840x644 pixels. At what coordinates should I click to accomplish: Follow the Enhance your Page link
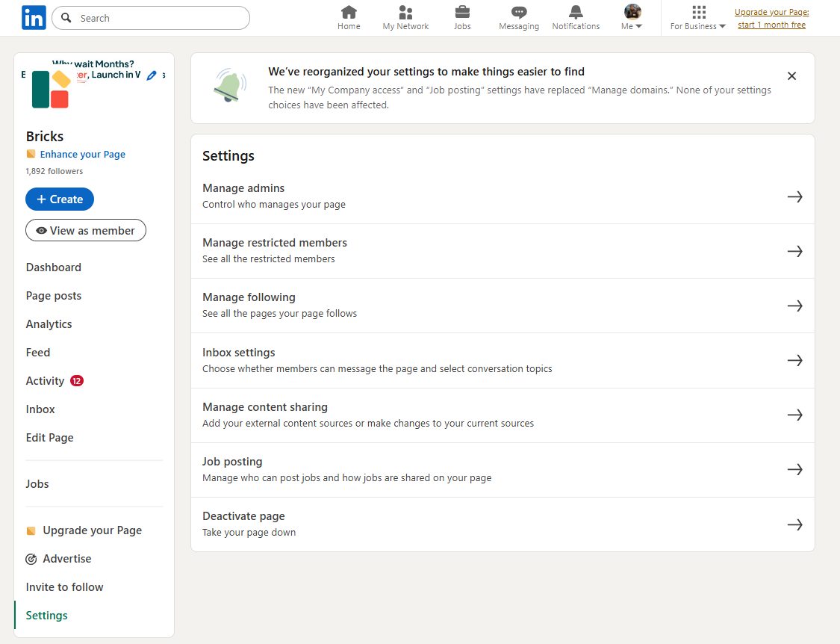click(x=82, y=155)
